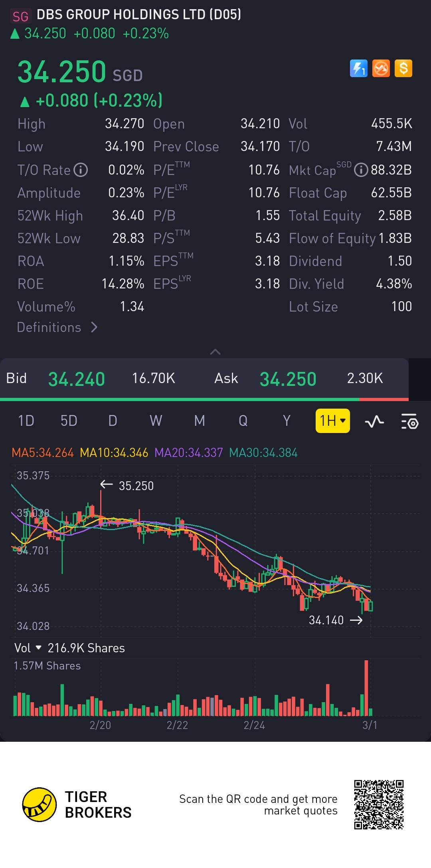
Task: Switch to the 5D chart tab
Action: 69,421
